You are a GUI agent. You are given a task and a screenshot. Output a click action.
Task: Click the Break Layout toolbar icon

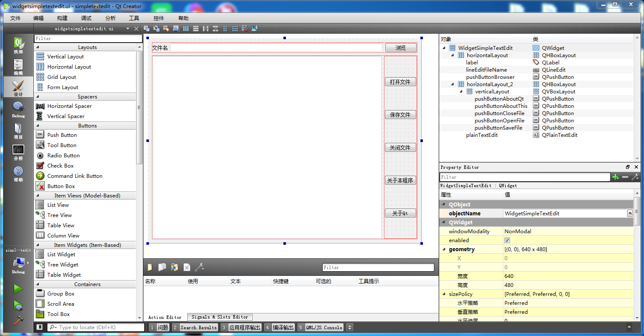(x=244, y=28)
